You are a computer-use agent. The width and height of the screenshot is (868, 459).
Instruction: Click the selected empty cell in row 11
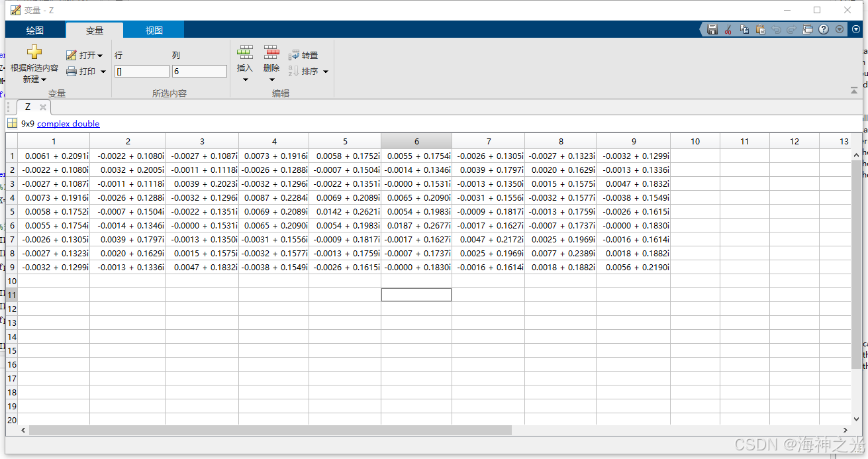pos(416,295)
